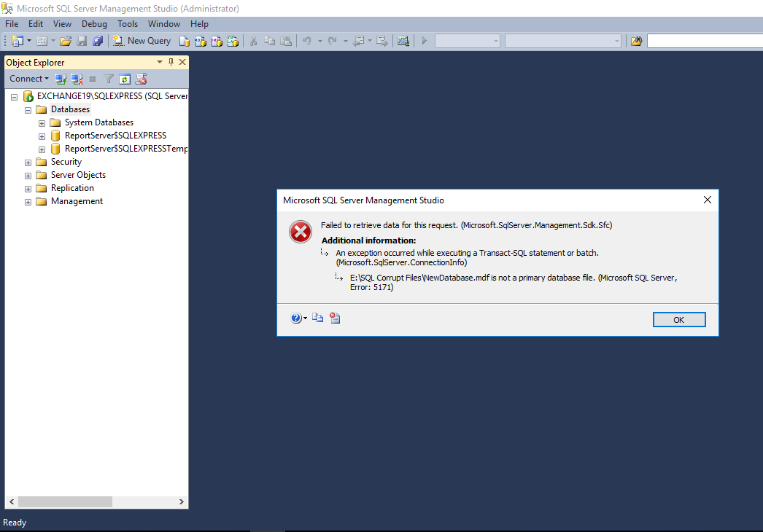763x532 pixels.
Task: Click the New Project toolbar icon
Action: tap(17, 41)
